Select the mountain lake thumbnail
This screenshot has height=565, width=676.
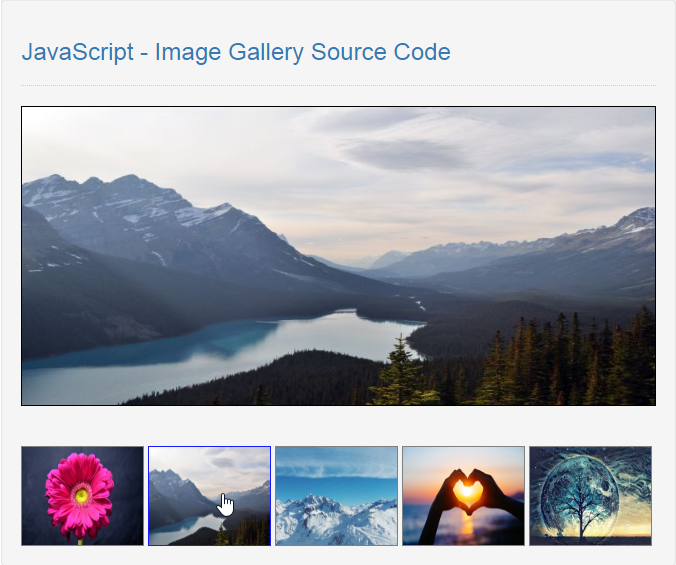pos(210,496)
